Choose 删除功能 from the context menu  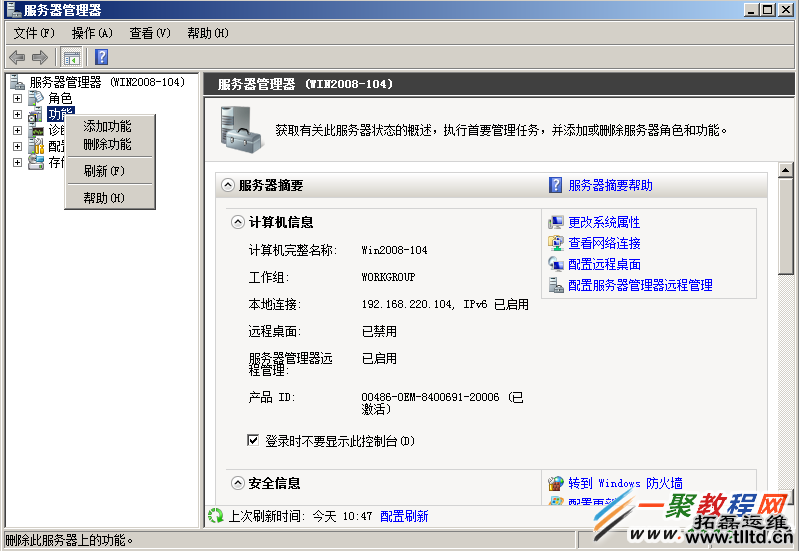point(110,144)
